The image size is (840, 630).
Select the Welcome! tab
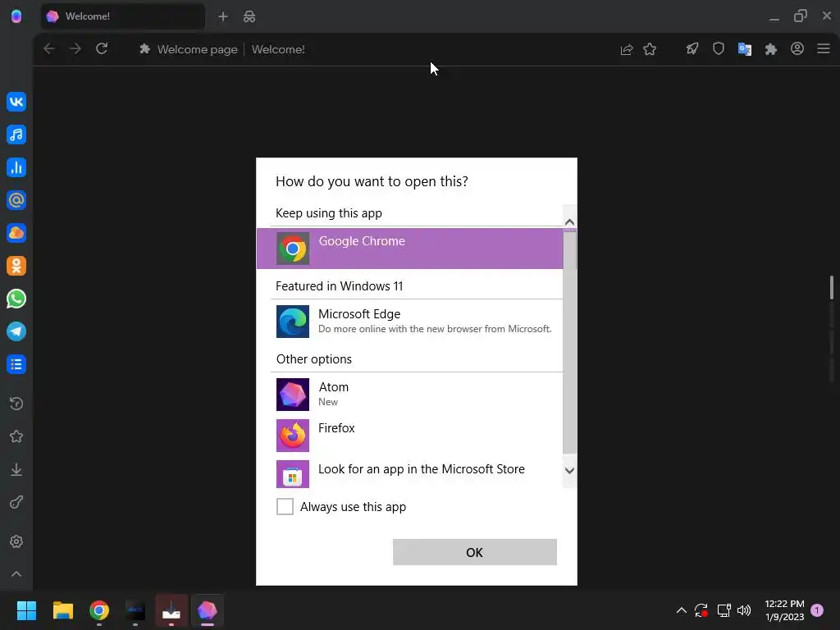coord(123,16)
